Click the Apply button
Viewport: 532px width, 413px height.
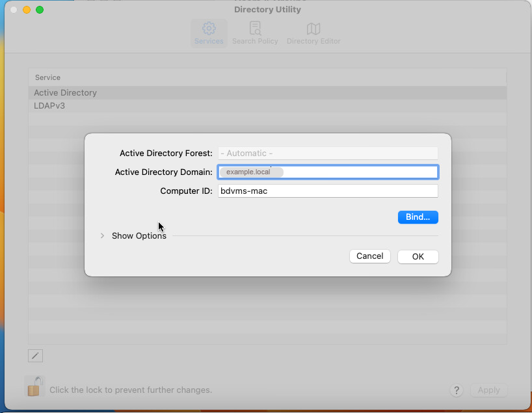pos(488,390)
